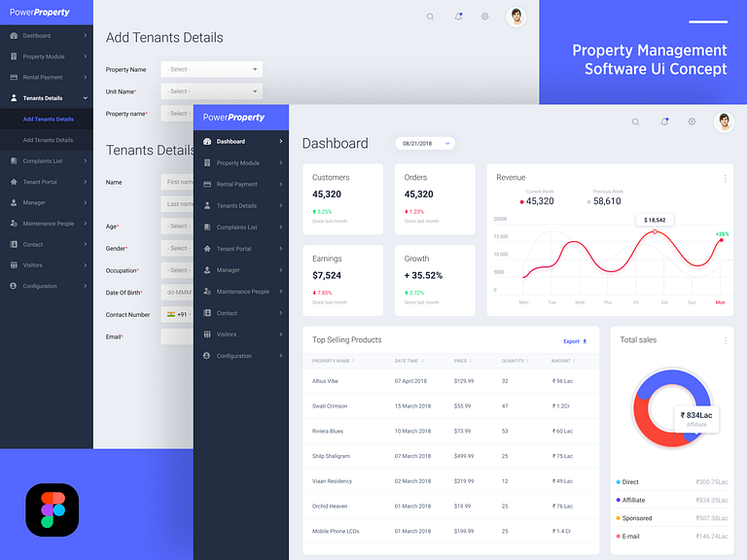747x560 pixels.
Task: Open the Age select dropdown
Action: [177, 227]
